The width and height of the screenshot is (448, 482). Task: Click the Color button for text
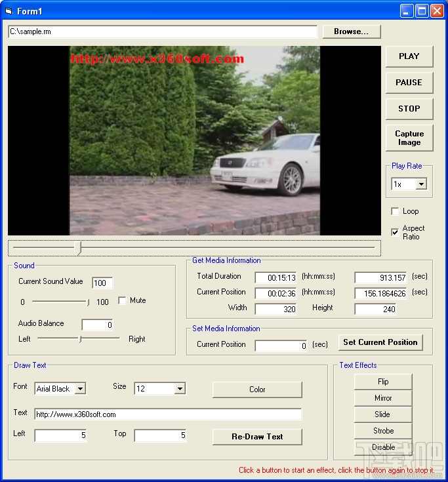pyautogui.click(x=257, y=390)
